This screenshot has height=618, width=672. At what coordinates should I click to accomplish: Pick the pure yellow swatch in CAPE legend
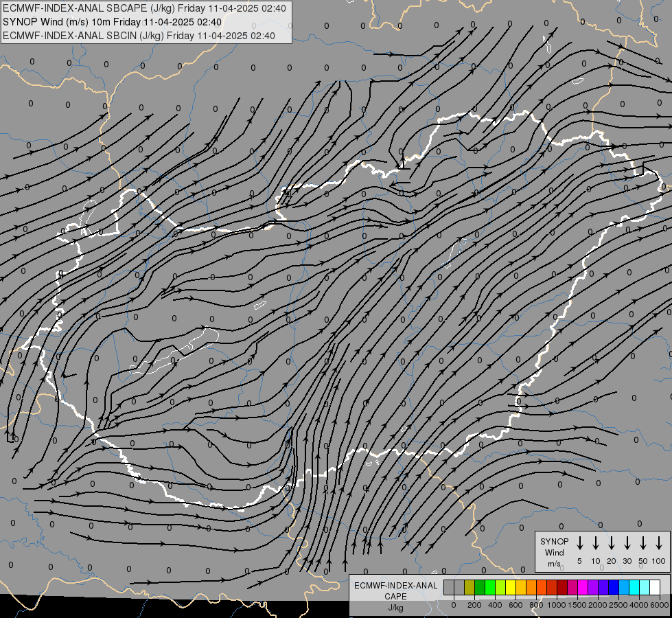pyautogui.click(x=511, y=587)
